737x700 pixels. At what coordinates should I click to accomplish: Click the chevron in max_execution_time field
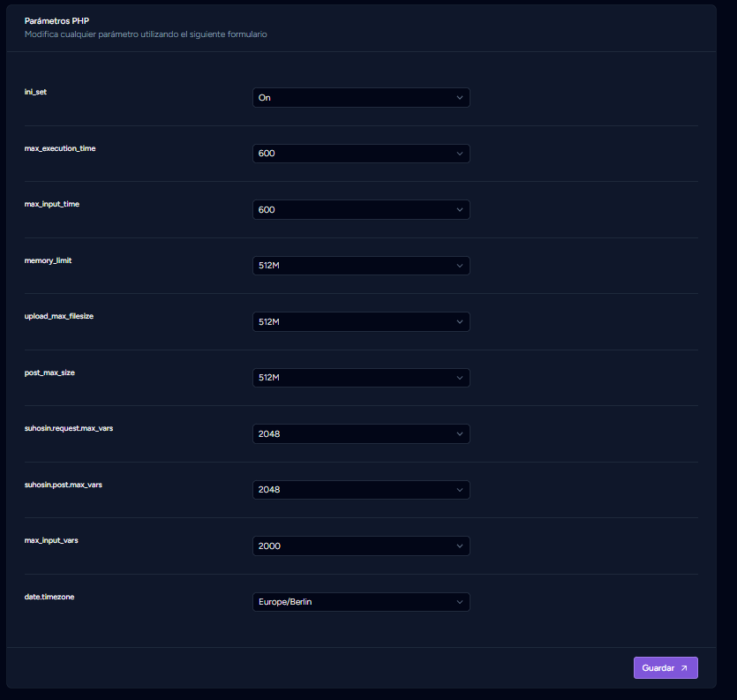tap(460, 154)
